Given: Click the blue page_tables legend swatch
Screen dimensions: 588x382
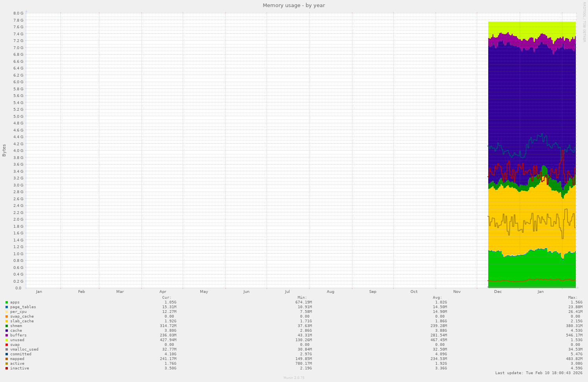Looking at the screenshot, I should (6, 307).
